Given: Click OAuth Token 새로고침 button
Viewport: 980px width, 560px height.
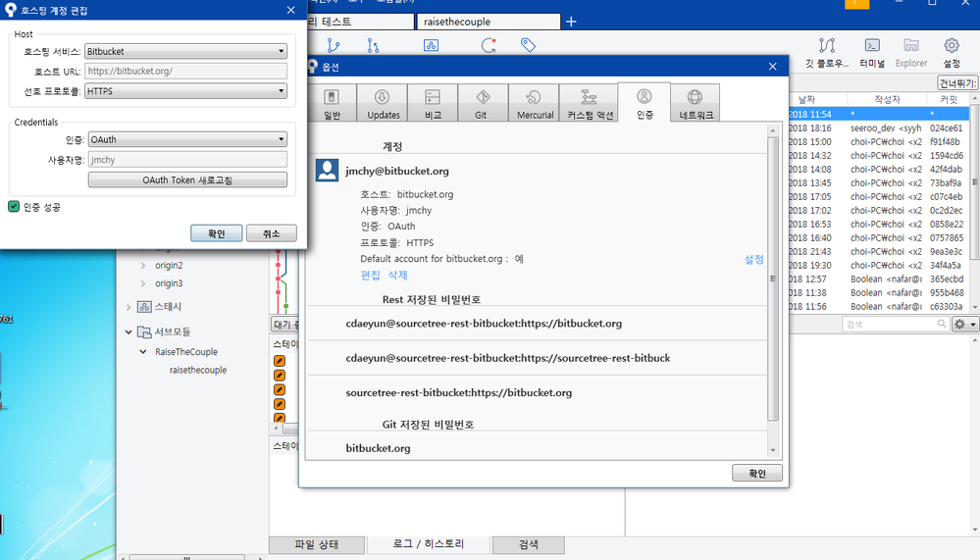Looking at the screenshot, I should [x=187, y=180].
